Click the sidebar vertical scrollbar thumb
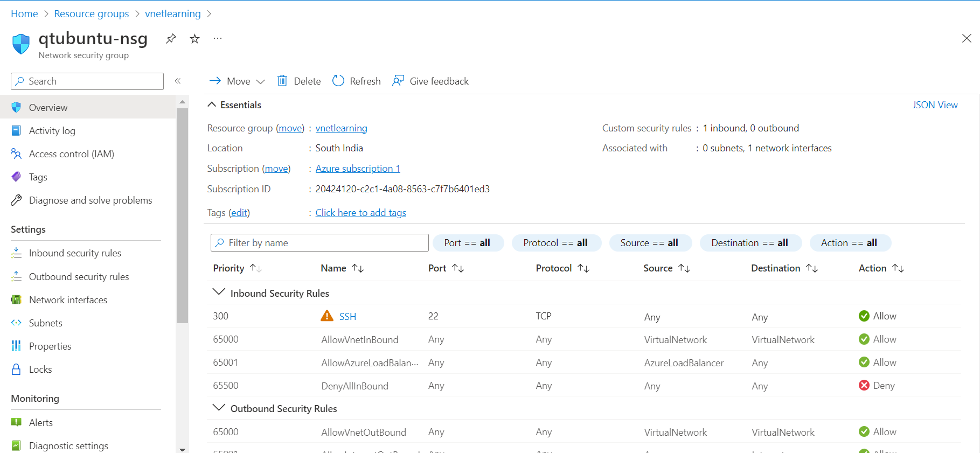Image resolution: width=980 pixels, height=453 pixels. coord(182,215)
